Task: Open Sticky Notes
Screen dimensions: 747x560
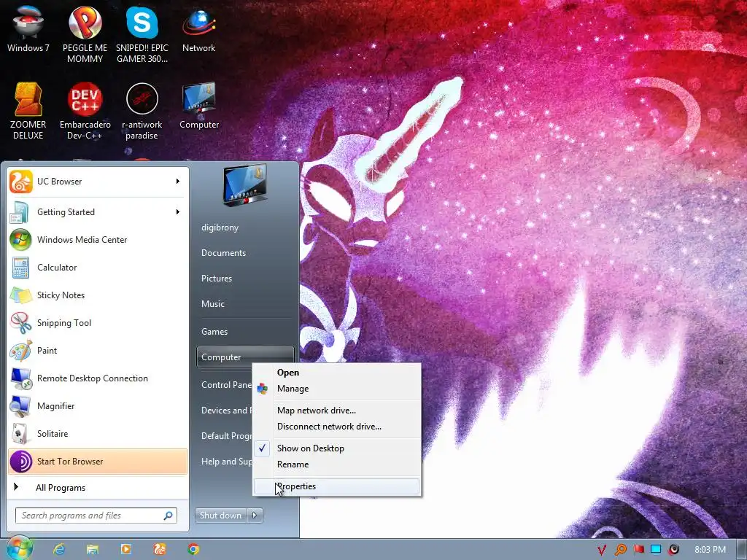Action: click(98, 295)
